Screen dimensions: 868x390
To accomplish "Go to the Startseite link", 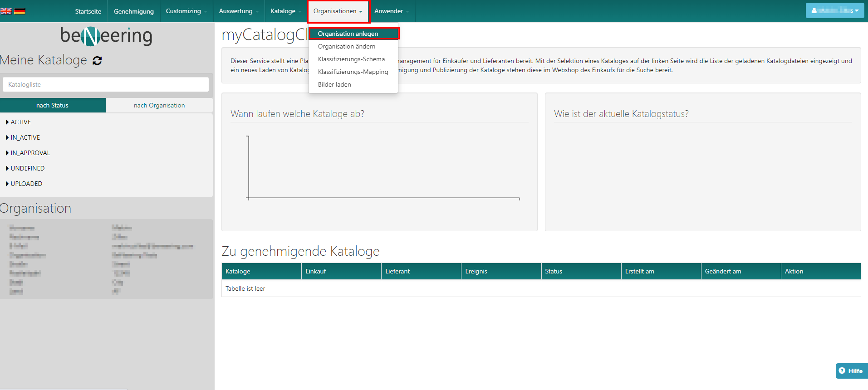I will coord(88,11).
